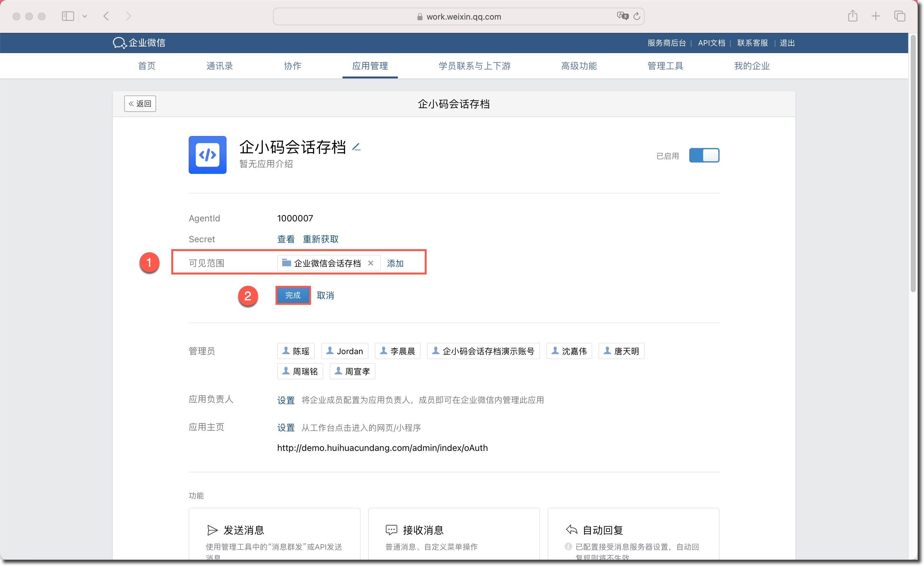Click 联系客服 in header
Image resolution: width=924 pixels, height=566 pixels.
point(752,43)
